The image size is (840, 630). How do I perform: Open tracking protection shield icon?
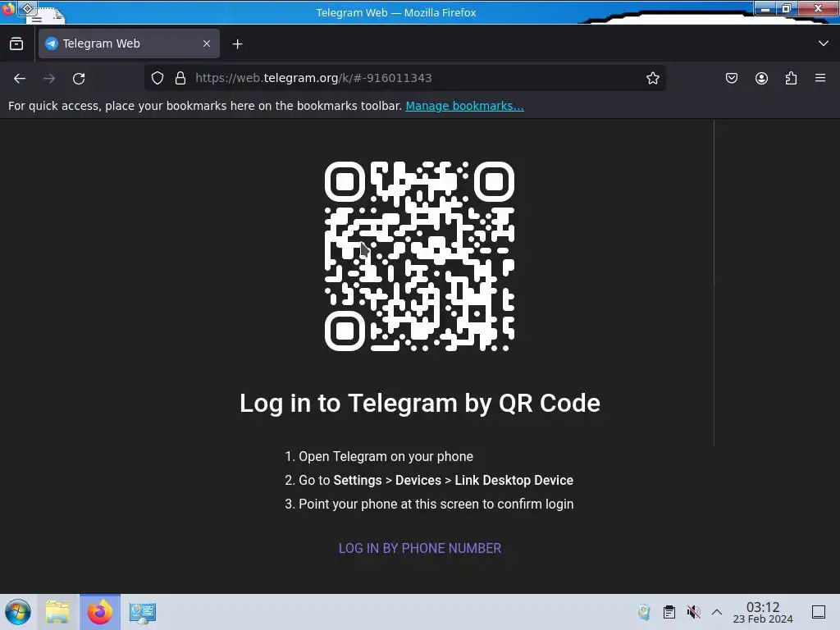point(157,78)
